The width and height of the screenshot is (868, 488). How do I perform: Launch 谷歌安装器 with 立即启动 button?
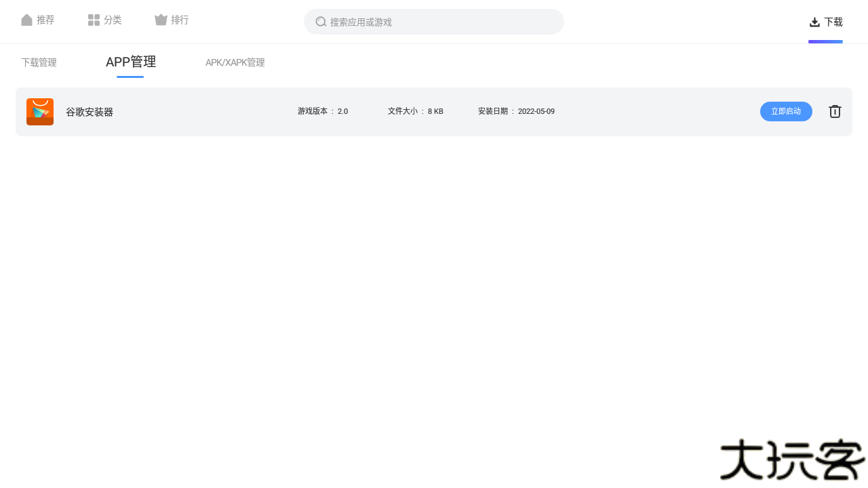pyautogui.click(x=786, y=111)
